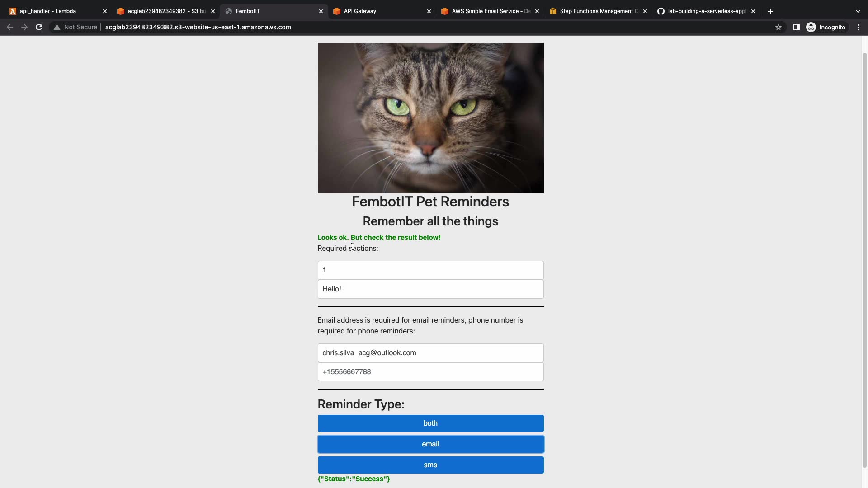Click the browser reload icon

click(x=39, y=27)
